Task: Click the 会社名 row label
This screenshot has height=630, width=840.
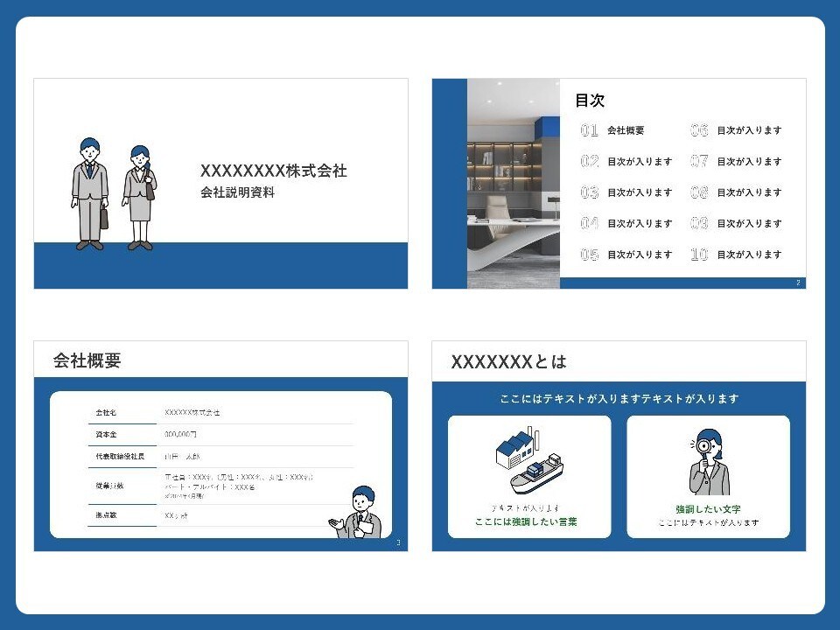Action: tap(106, 412)
